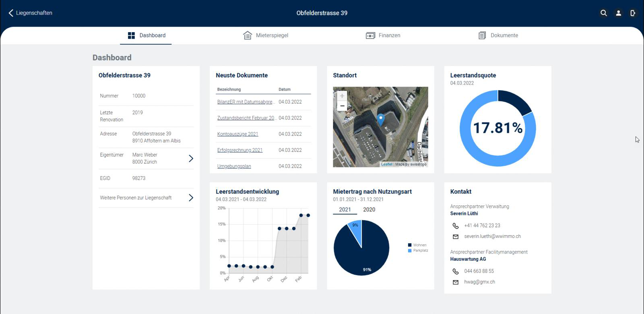The height and width of the screenshot is (314, 644).
Task: Click the address Obfelderstrasse 39 value
Action: pos(152,134)
